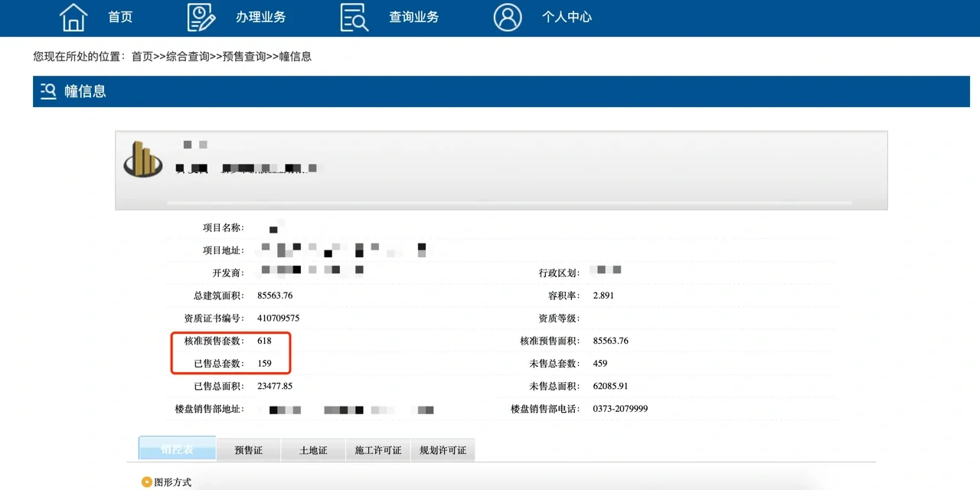
Task: Click the 容积率 value 2.891
Action: click(x=603, y=296)
